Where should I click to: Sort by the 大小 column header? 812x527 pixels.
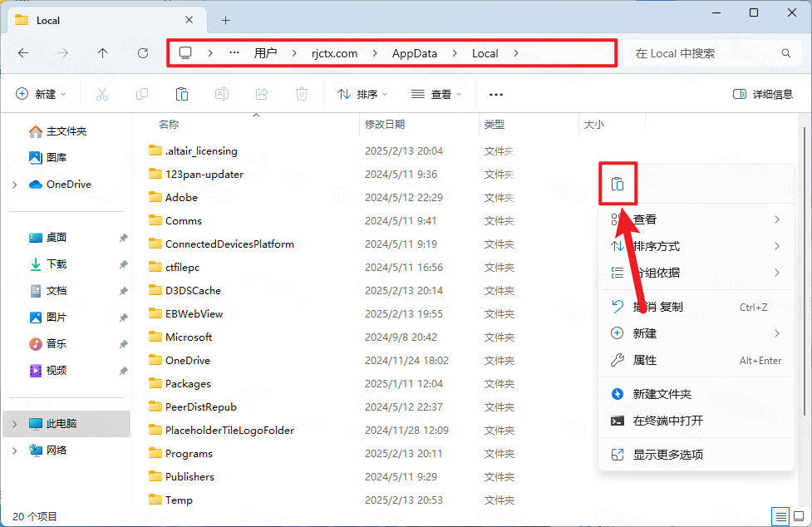pos(594,124)
